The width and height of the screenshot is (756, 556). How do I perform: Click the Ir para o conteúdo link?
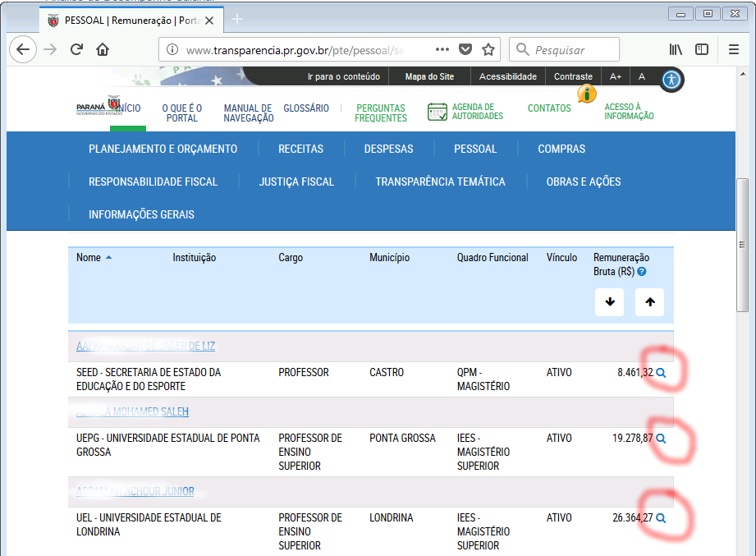344,76
